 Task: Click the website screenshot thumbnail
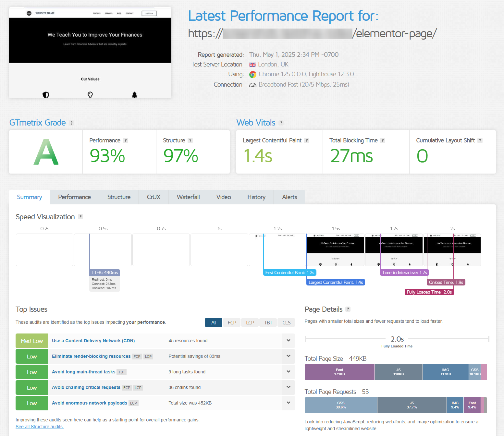[90, 53]
